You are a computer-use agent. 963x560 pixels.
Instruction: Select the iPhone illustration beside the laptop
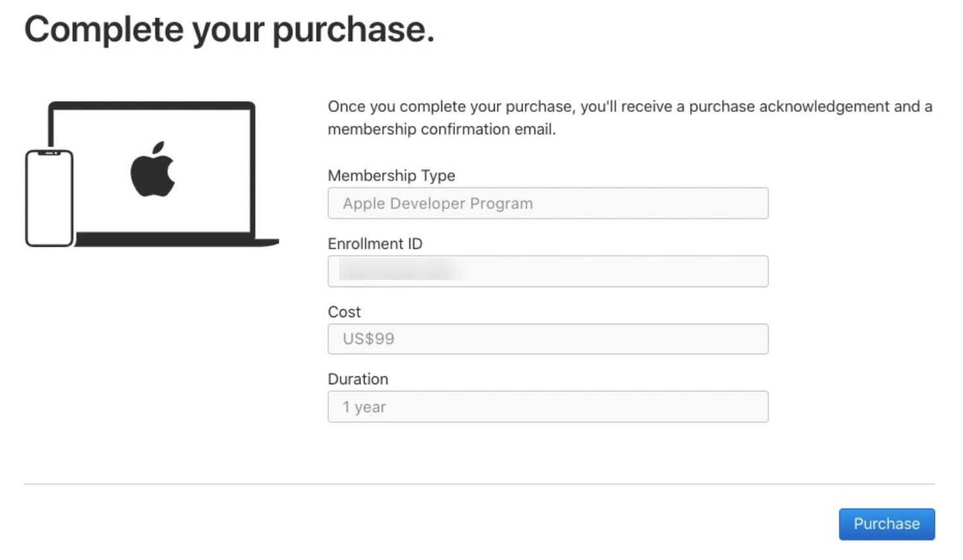point(49,198)
